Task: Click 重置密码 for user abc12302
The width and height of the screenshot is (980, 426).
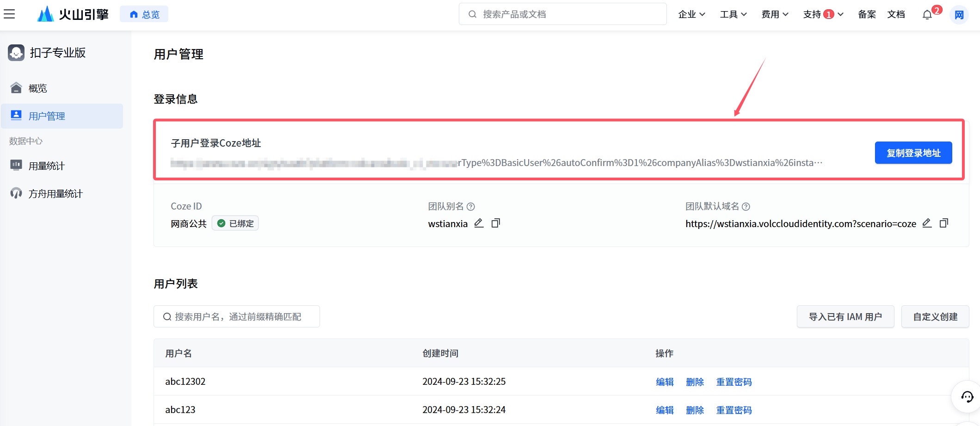Action: (x=734, y=382)
